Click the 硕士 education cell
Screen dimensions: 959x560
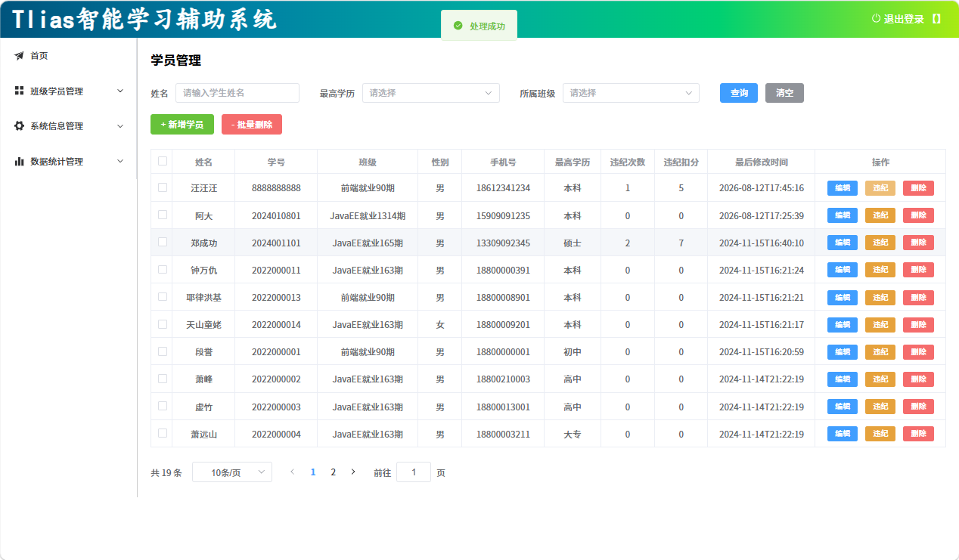pos(573,243)
